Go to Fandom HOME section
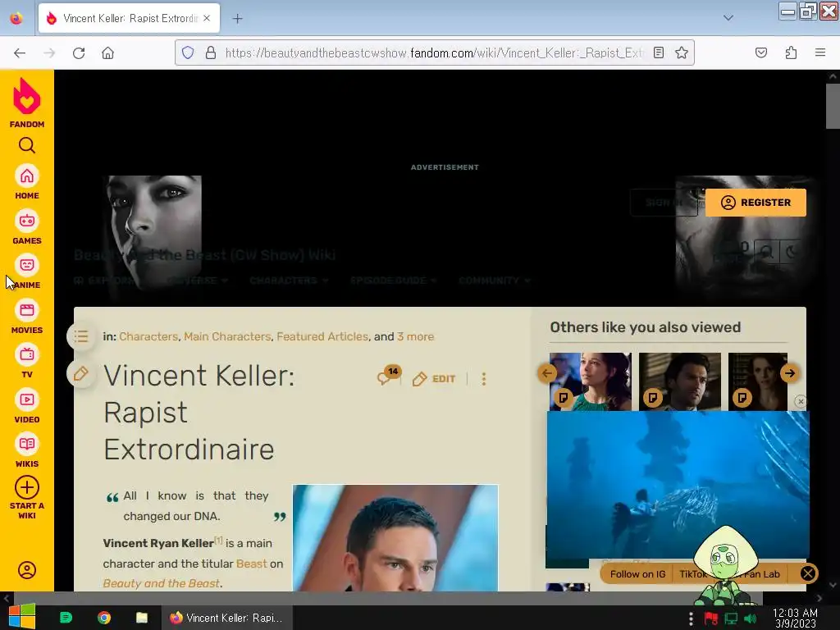 coord(27,182)
